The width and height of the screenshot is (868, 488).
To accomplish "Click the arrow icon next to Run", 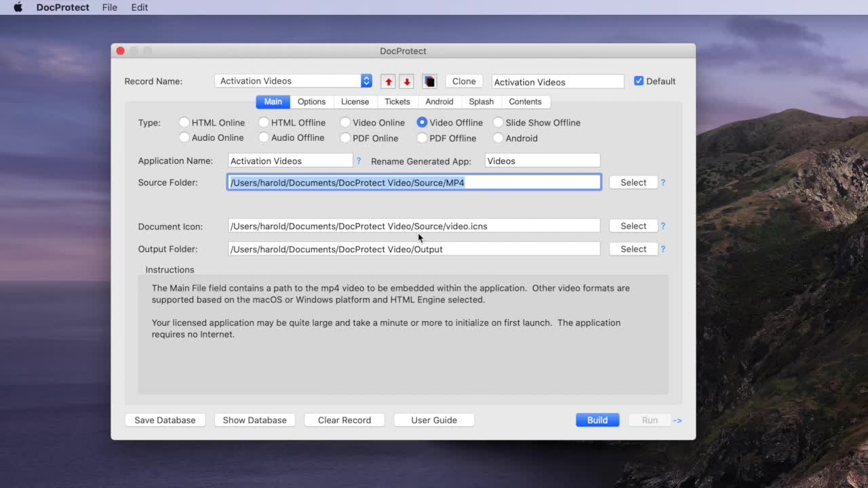I will pyautogui.click(x=677, y=420).
